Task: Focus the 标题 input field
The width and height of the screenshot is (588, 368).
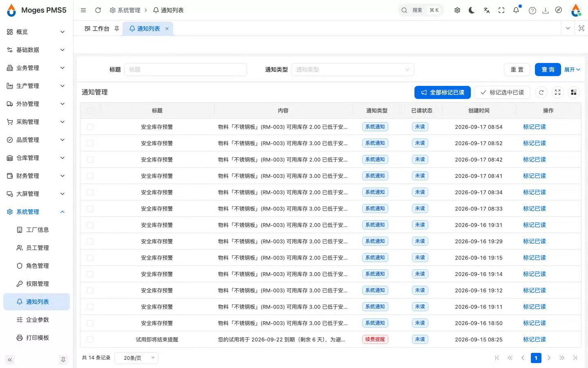Action: (x=185, y=70)
